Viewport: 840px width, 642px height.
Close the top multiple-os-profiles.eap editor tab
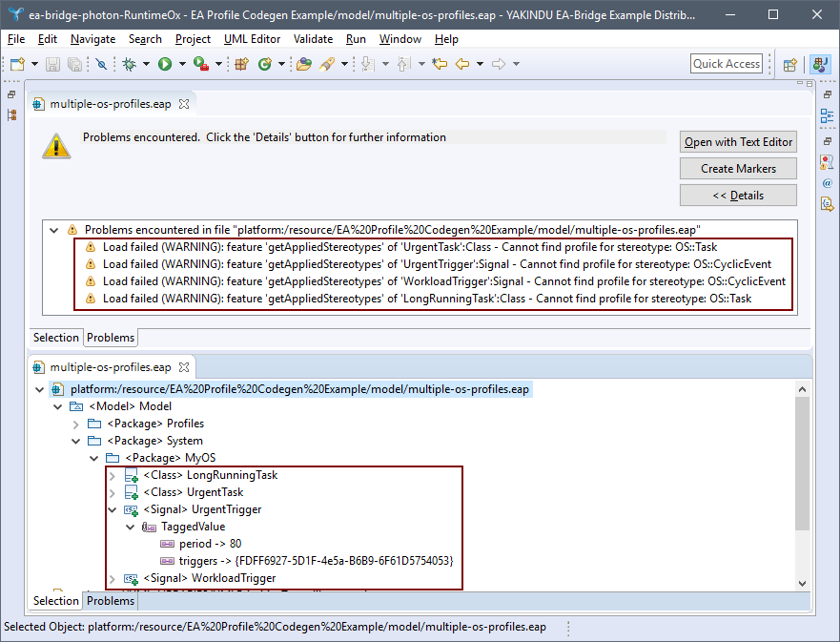[x=184, y=104]
